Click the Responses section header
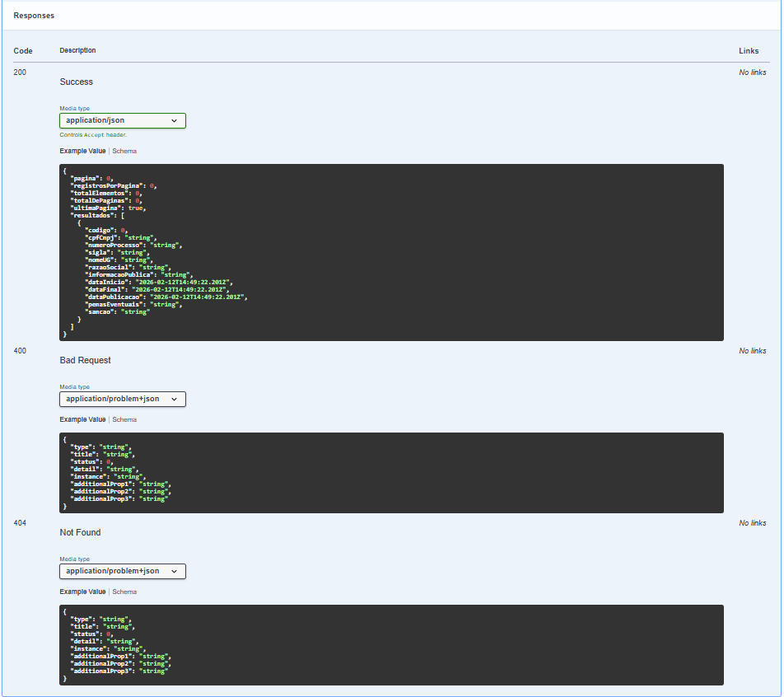 click(34, 16)
